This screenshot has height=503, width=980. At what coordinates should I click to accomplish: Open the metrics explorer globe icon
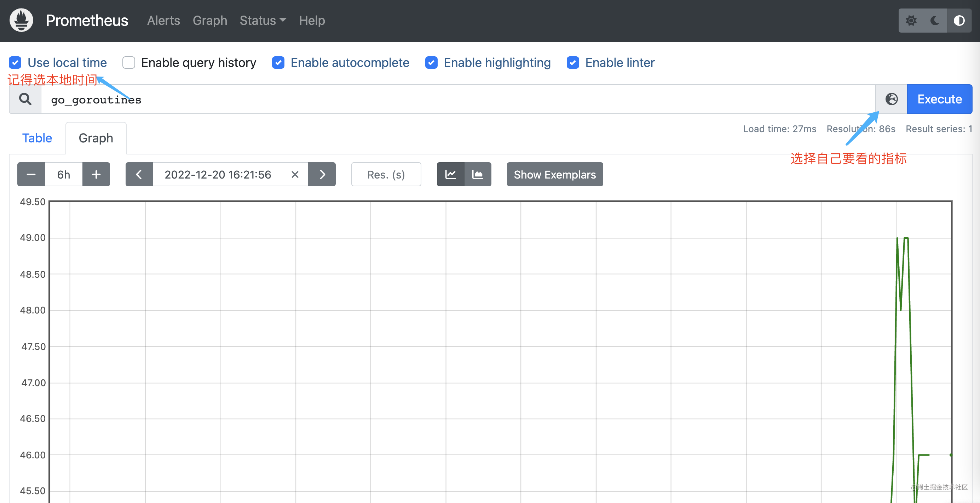891,99
